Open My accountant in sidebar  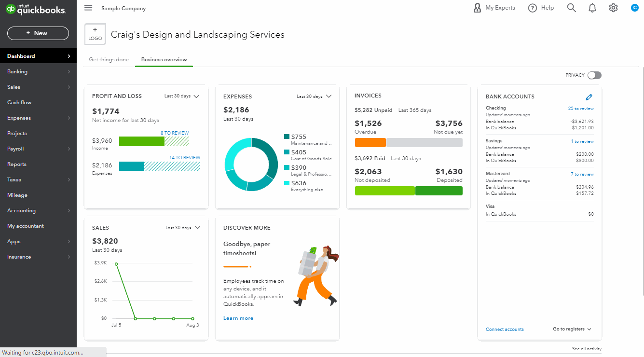pyautogui.click(x=38, y=226)
